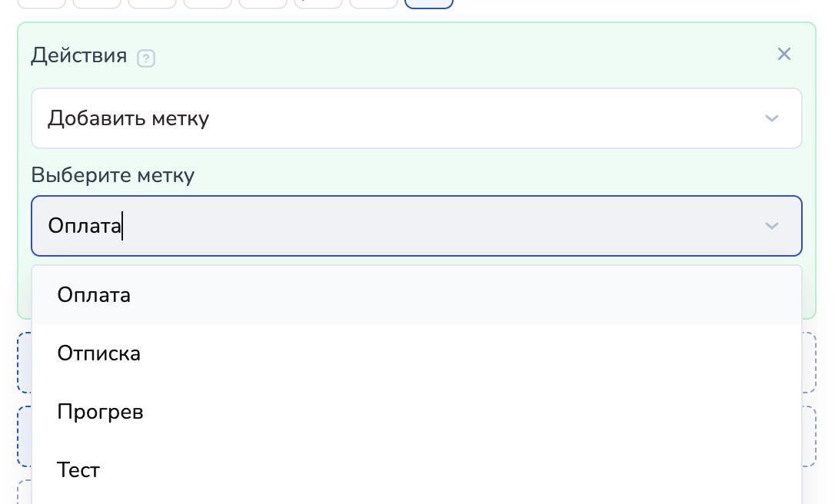
Task: Click the button just left of the blue-outlined one
Action: 373,4
